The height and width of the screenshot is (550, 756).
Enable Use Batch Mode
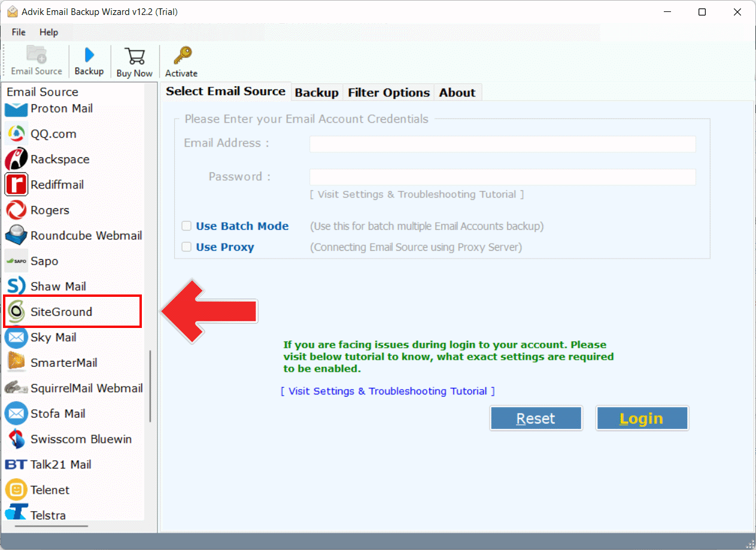pyautogui.click(x=186, y=226)
